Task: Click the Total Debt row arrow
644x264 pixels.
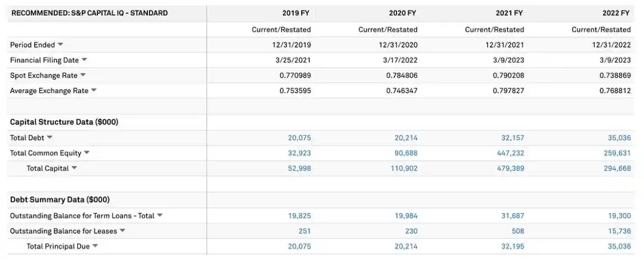Action: click(x=49, y=138)
